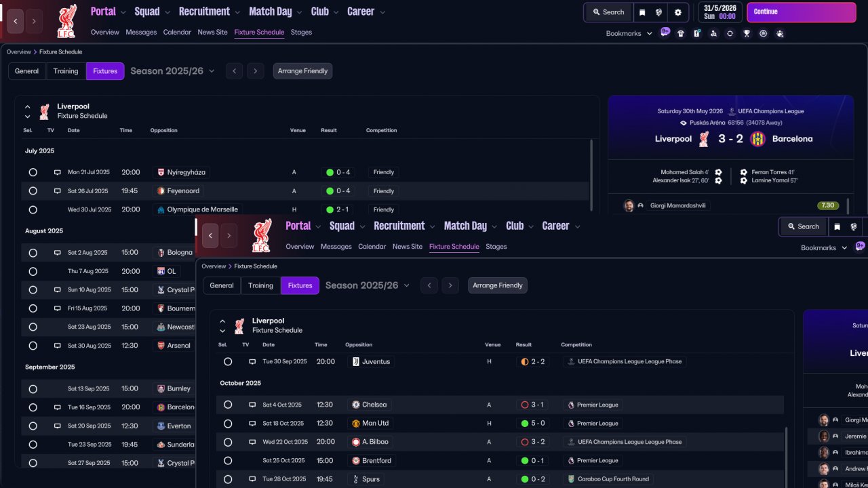Select the A. Bilbao fixture radio button in the front window
The width and height of the screenshot is (868, 488).
pos(228,442)
